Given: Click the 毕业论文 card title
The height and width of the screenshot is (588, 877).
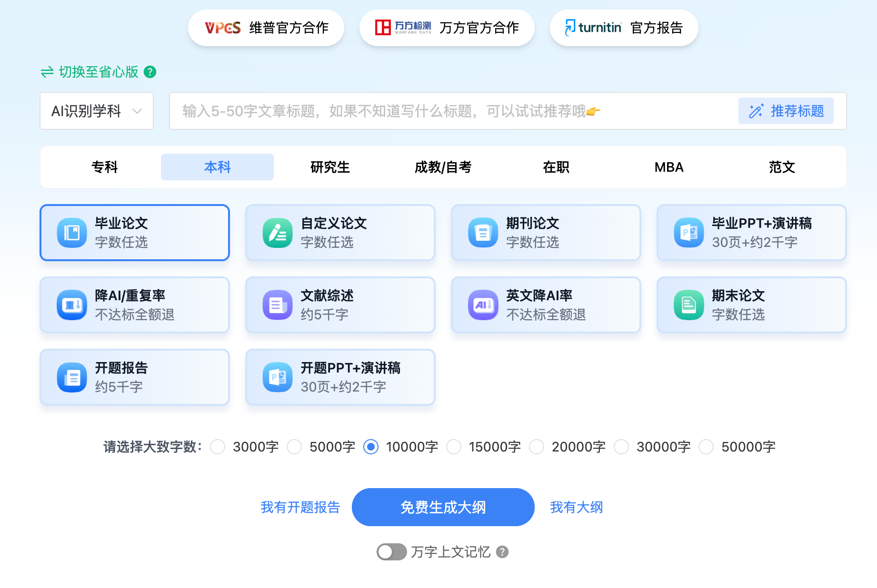Looking at the screenshot, I should [x=121, y=223].
